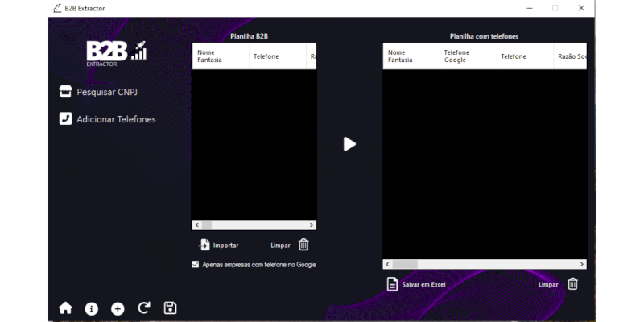
Task: Click the B2B Extractor logo
Action: 117,54
